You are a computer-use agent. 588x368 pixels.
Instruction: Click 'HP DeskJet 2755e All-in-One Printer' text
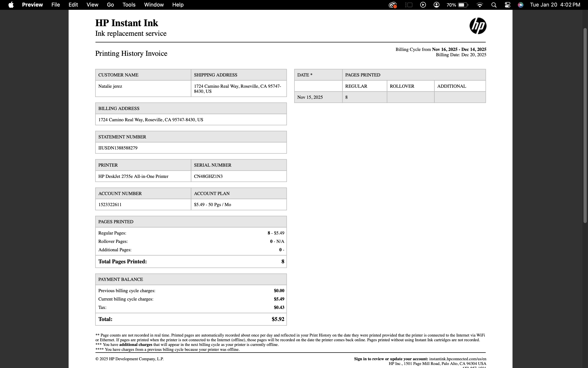(x=133, y=176)
